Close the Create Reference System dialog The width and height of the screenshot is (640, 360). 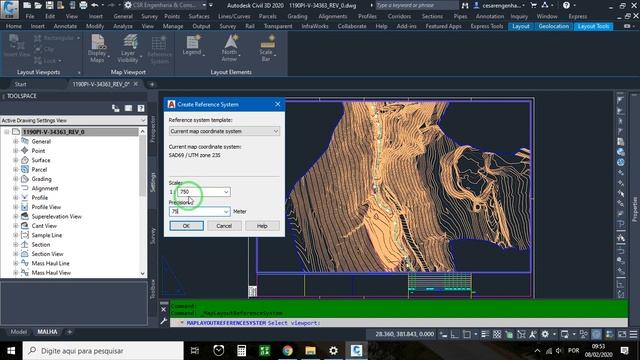[x=278, y=104]
